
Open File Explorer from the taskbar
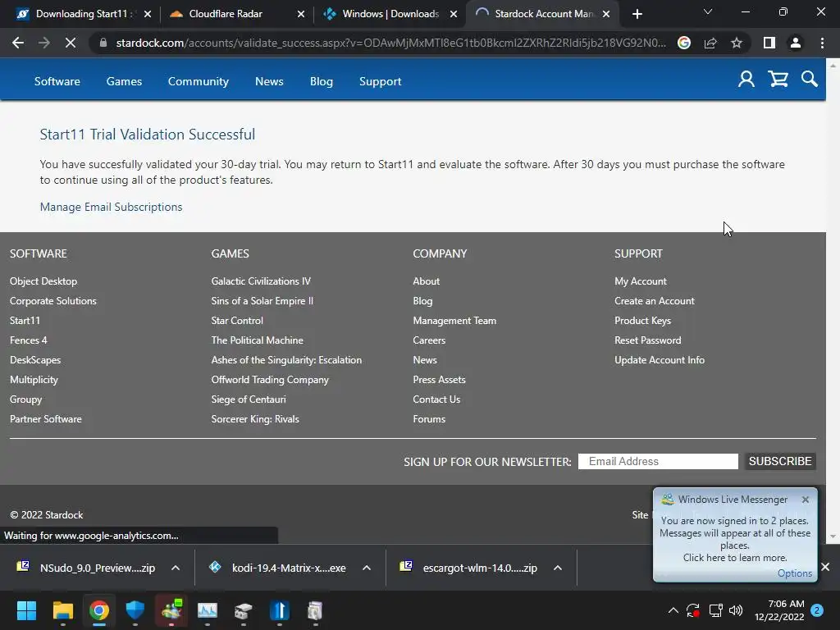pos(62,610)
